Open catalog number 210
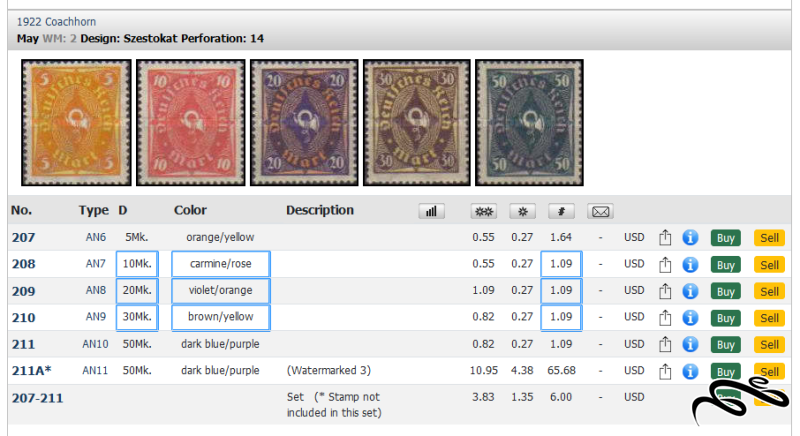Viewport: 800px width, 436px height. coord(23,318)
